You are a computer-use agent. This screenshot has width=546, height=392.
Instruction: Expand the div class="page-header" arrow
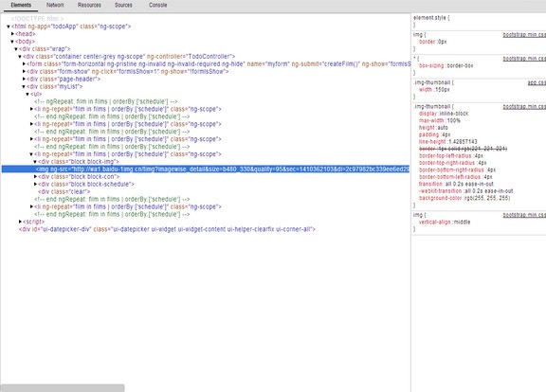[x=24, y=80]
